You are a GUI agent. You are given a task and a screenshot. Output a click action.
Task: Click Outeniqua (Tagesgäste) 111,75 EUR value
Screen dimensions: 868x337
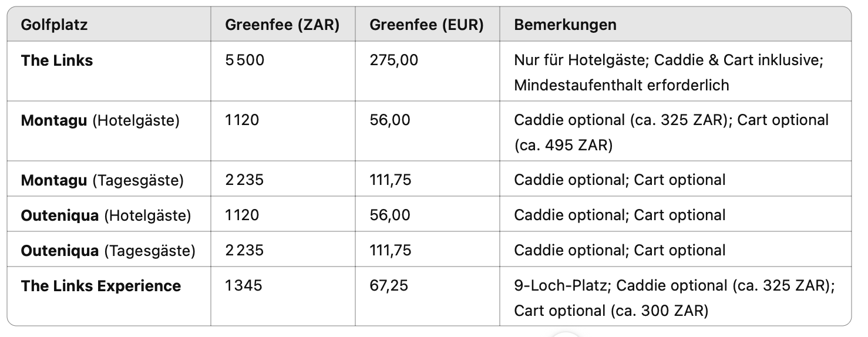pos(390,251)
